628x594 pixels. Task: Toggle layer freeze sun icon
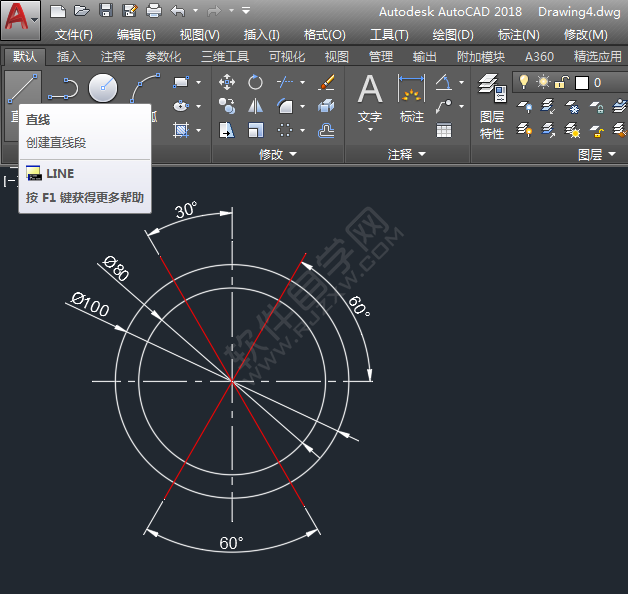coord(543,82)
